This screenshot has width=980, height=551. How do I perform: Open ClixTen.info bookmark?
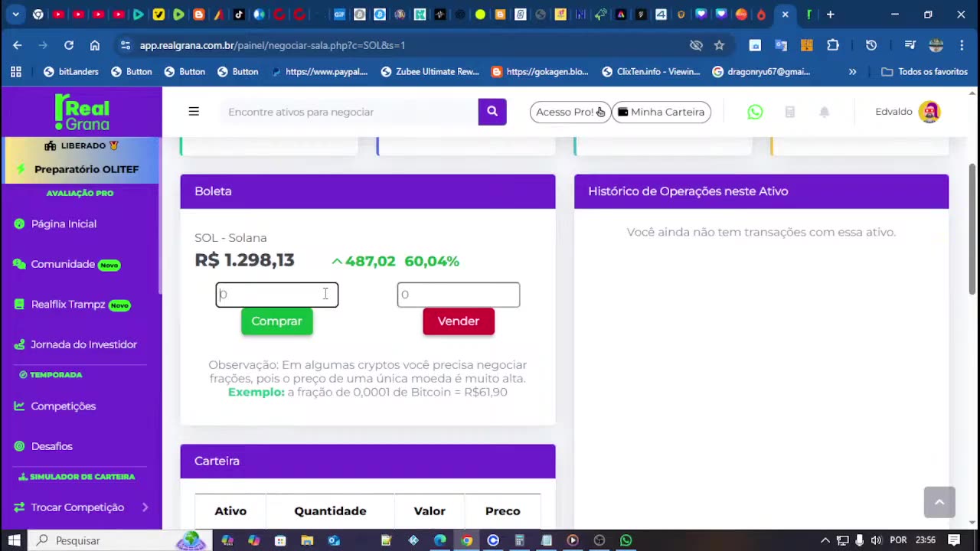[651, 72]
